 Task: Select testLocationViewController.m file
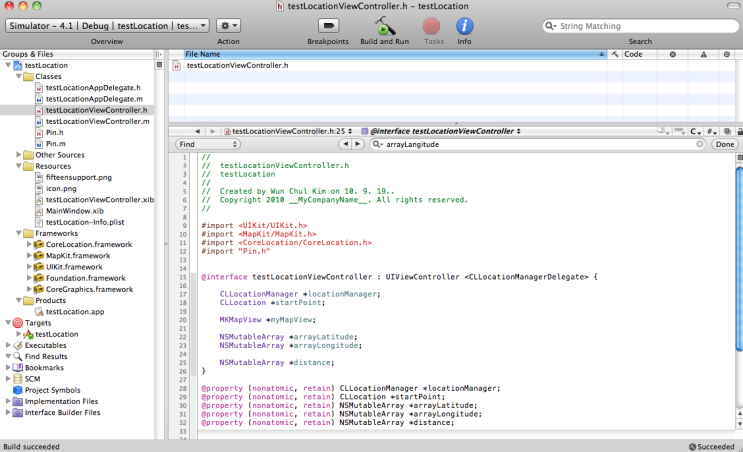(x=97, y=121)
